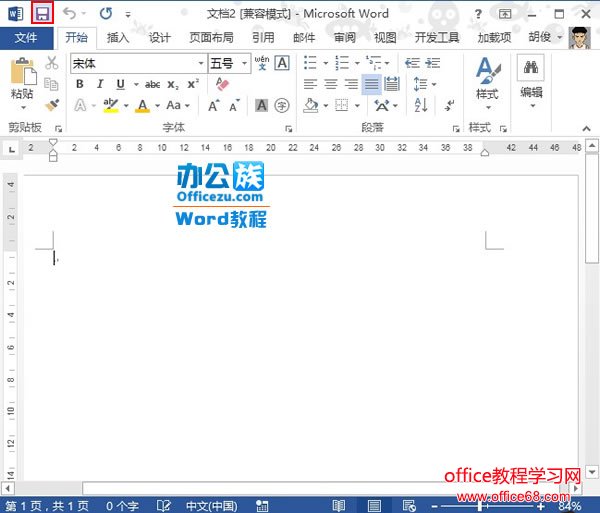The image size is (600, 513).
Task: Open the Change Case Aa dropdown
Action: pos(178,105)
